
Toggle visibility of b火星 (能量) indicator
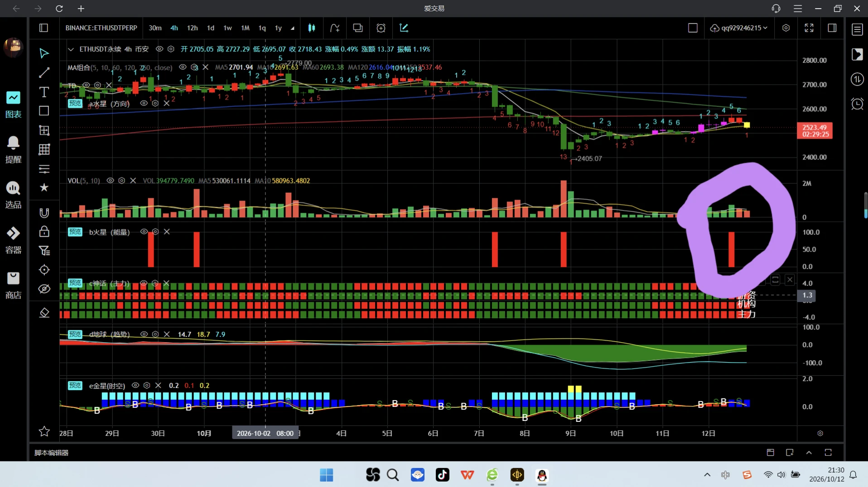(x=144, y=231)
